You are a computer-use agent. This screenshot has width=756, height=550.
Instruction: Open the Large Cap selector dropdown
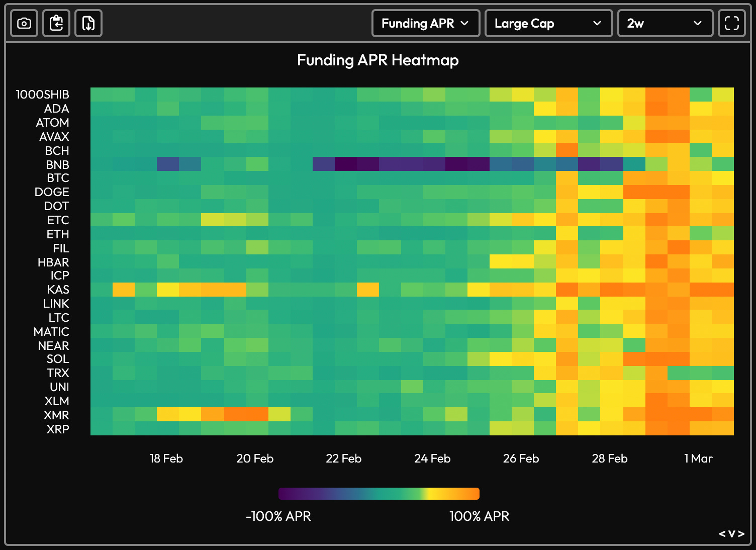tap(548, 23)
